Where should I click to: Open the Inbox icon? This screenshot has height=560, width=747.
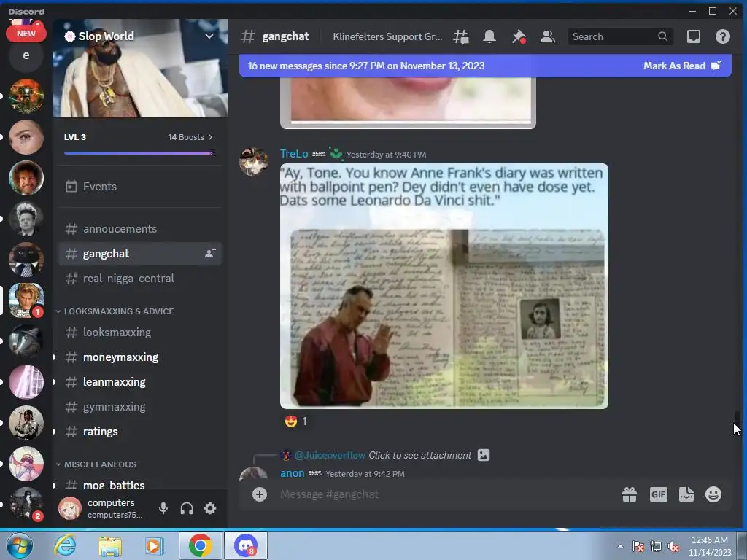point(693,36)
